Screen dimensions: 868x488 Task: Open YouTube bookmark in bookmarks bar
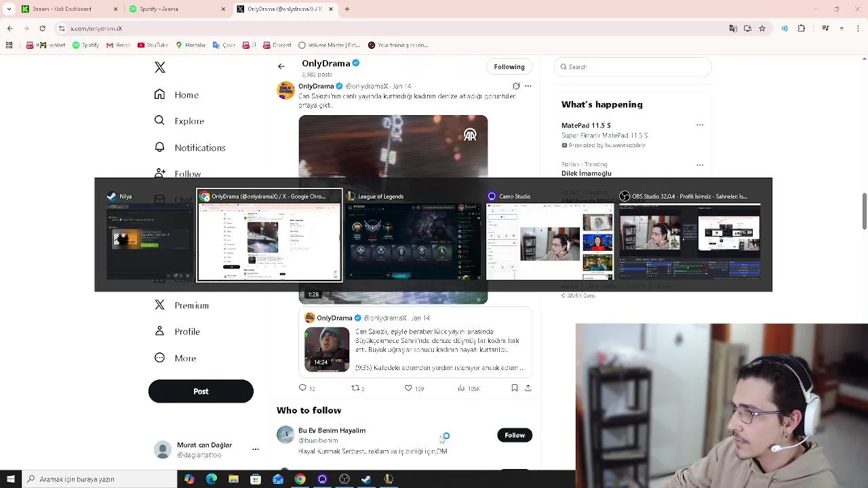click(x=152, y=45)
